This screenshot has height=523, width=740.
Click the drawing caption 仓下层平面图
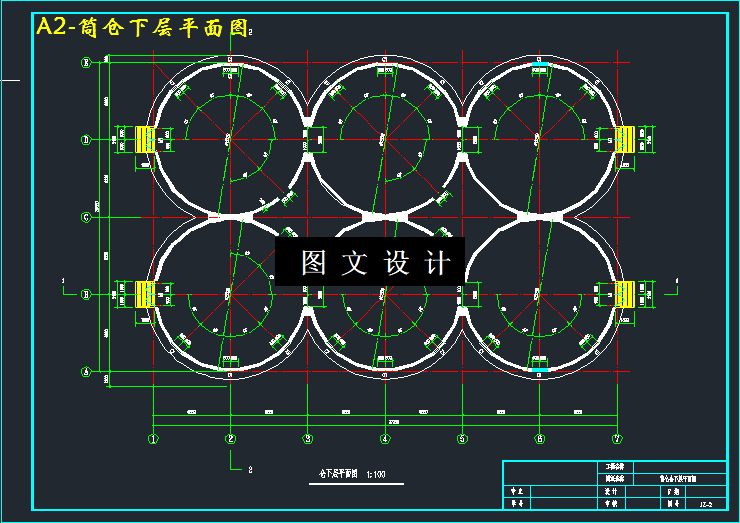click(338, 474)
